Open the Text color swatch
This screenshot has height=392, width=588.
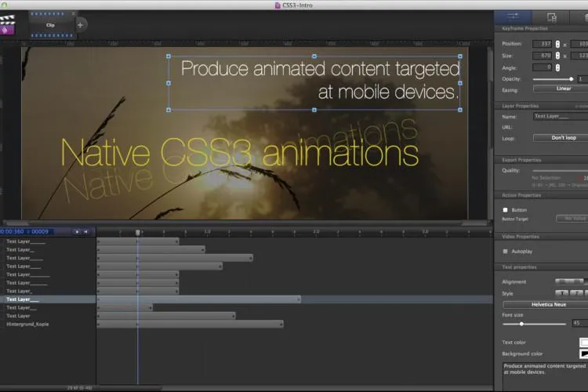(x=584, y=342)
